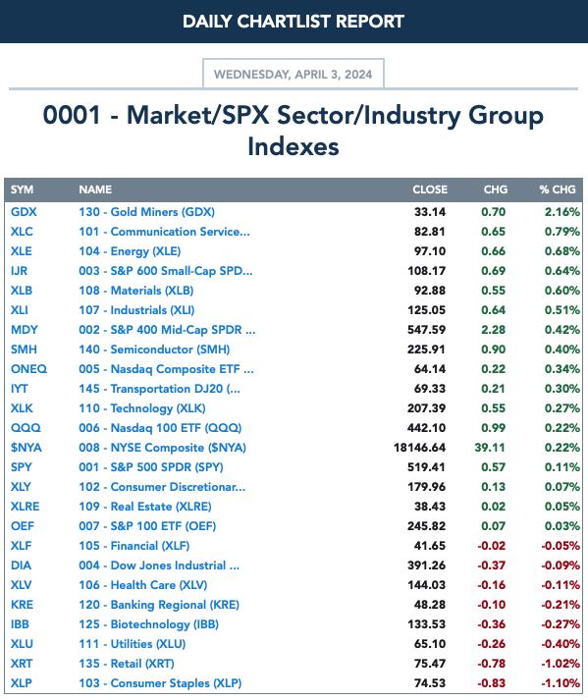Click the XLF ticker symbol
The width and height of the screenshot is (588, 700).
click(21, 546)
